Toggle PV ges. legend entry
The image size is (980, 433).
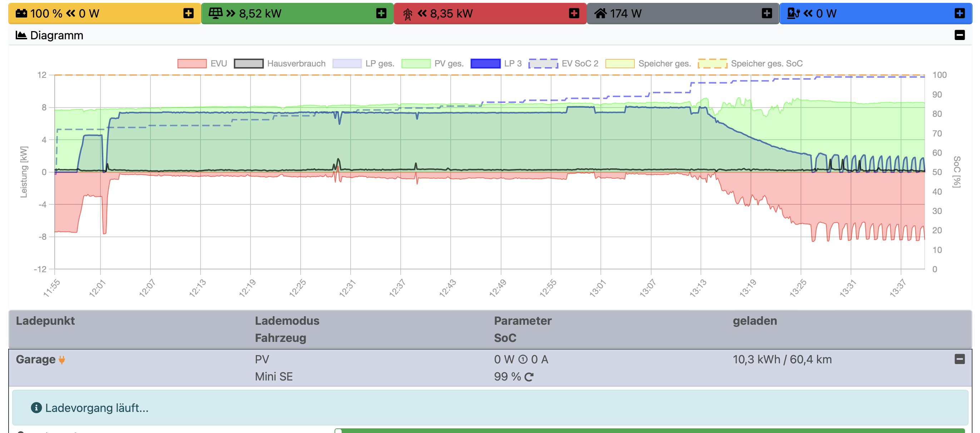pos(416,64)
